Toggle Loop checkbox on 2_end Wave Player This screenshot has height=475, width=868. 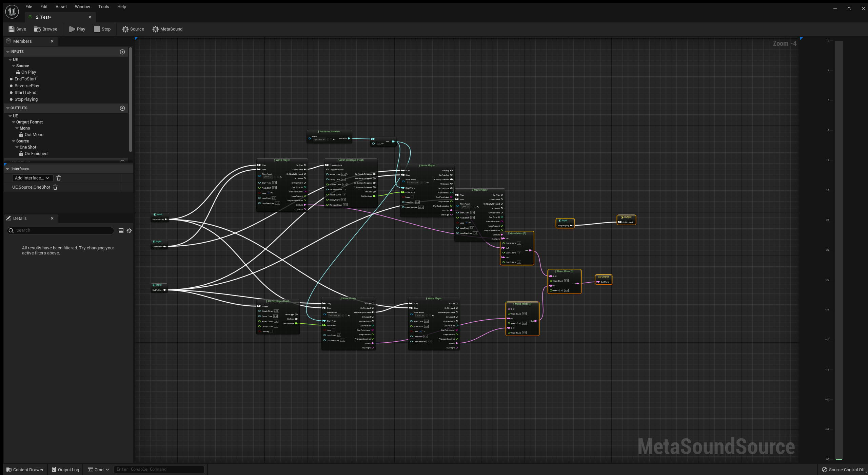coord(466,223)
